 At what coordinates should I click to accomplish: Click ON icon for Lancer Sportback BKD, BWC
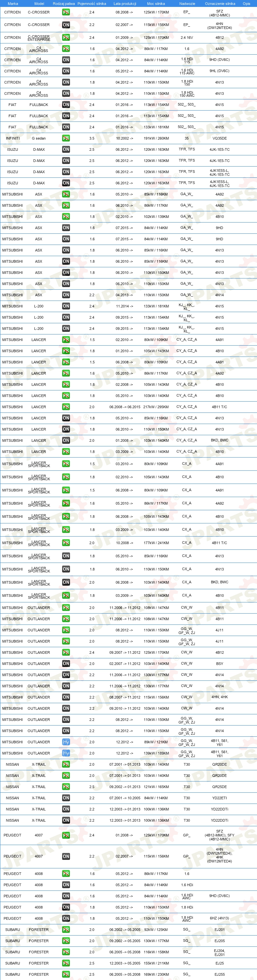(66, 582)
